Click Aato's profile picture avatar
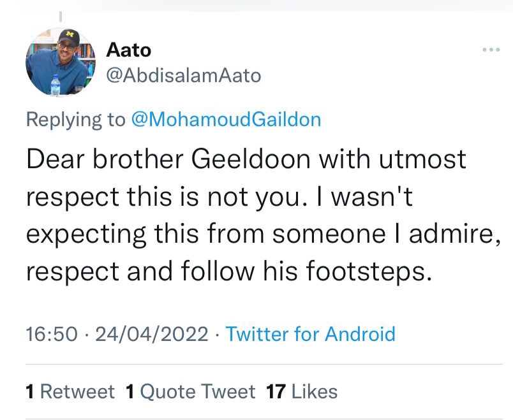The height and width of the screenshot is (420, 513). pyautogui.click(x=60, y=62)
